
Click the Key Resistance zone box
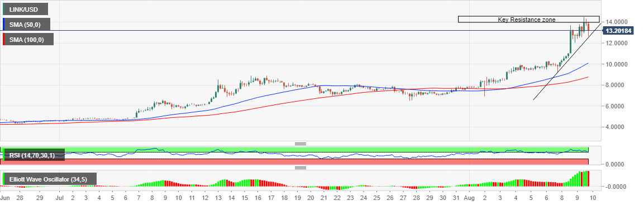point(528,20)
